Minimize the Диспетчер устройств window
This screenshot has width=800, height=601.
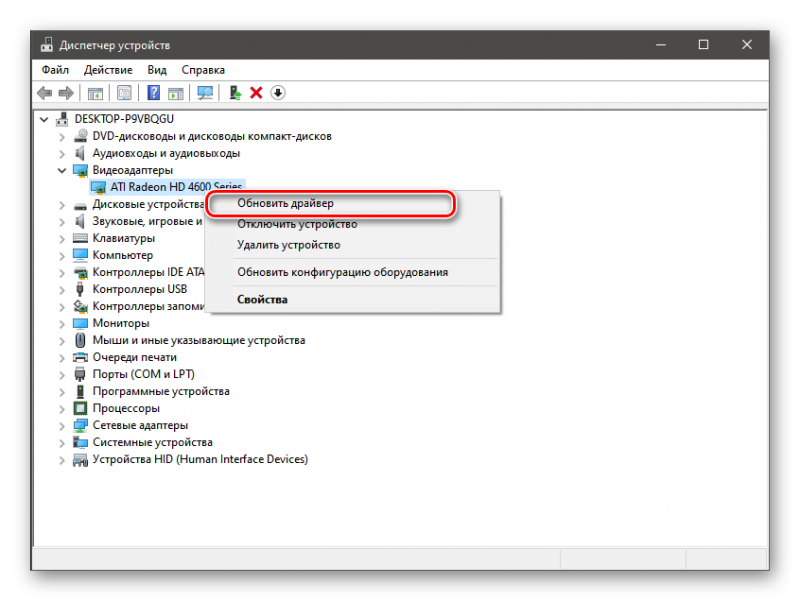click(661, 45)
